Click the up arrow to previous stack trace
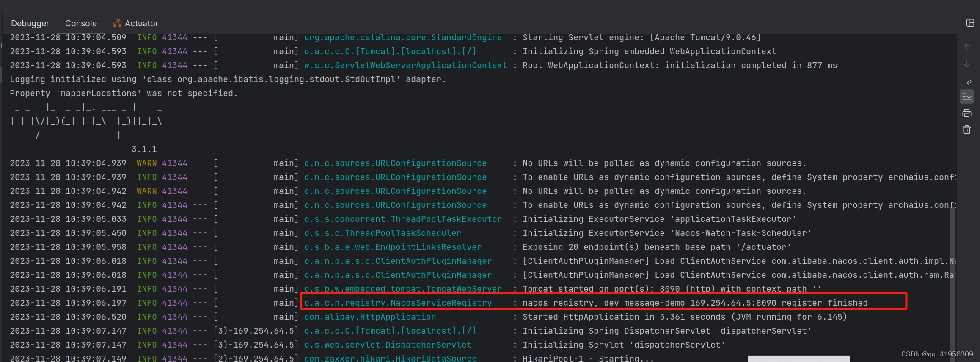Screen dimensions: 980x362 (x=967, y=47)
